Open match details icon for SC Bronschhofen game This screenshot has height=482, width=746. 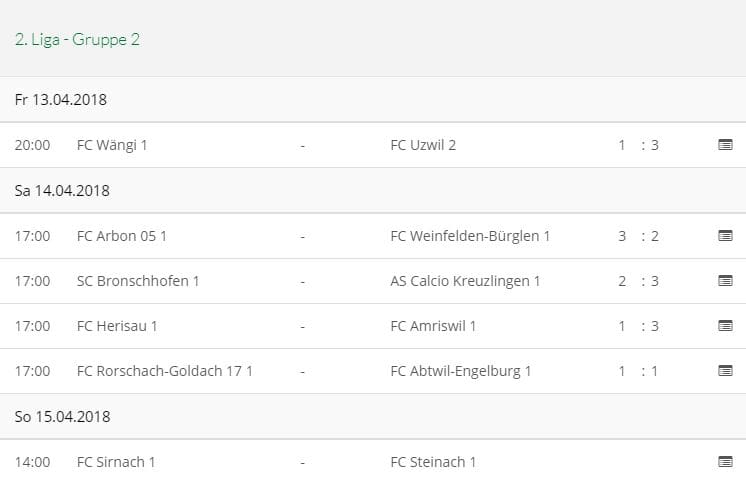click(725, 281)
